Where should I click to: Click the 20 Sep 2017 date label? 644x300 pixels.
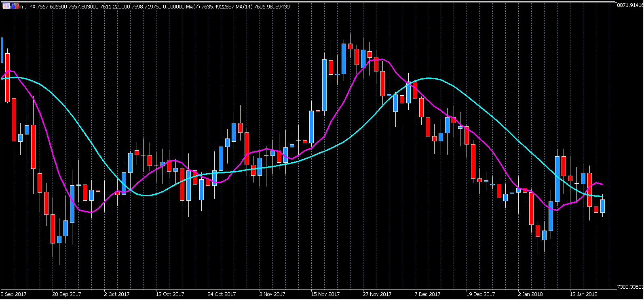67,294
